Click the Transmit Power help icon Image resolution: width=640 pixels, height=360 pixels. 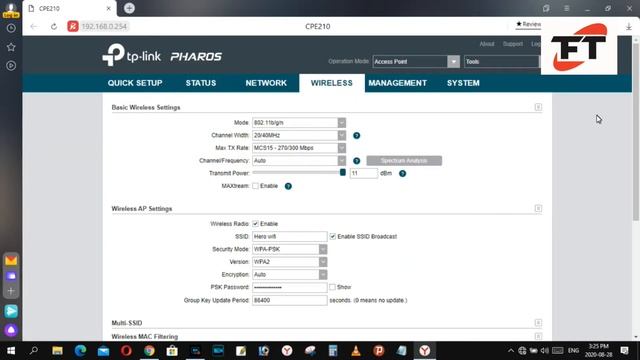click(402, 173)
